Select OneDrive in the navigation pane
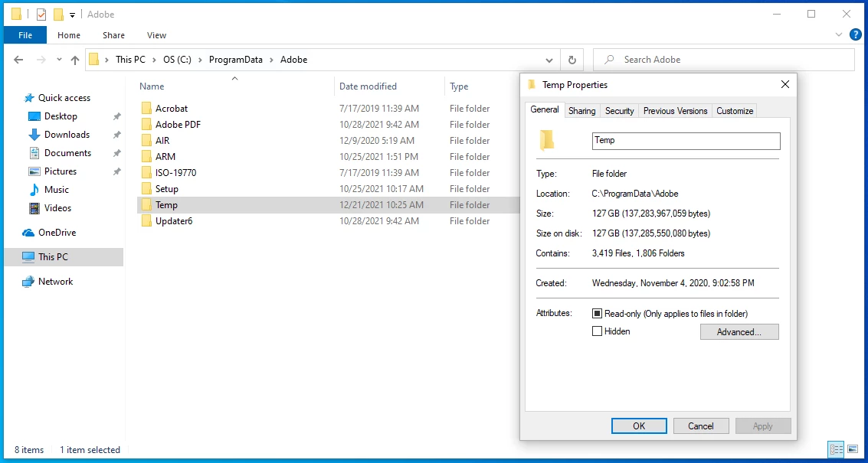868x463 pixels. point(57,233)
